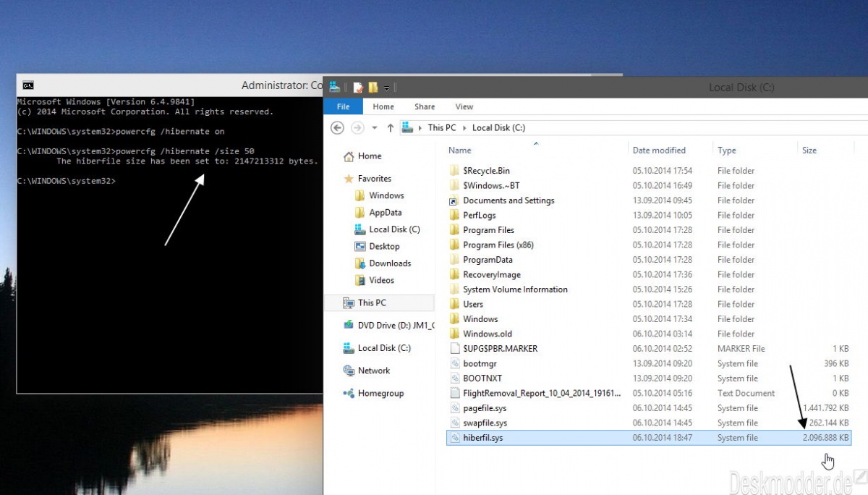Select the hiberfil.sys file name
Viewport: 868px width, 495px height.
(482, 438)
